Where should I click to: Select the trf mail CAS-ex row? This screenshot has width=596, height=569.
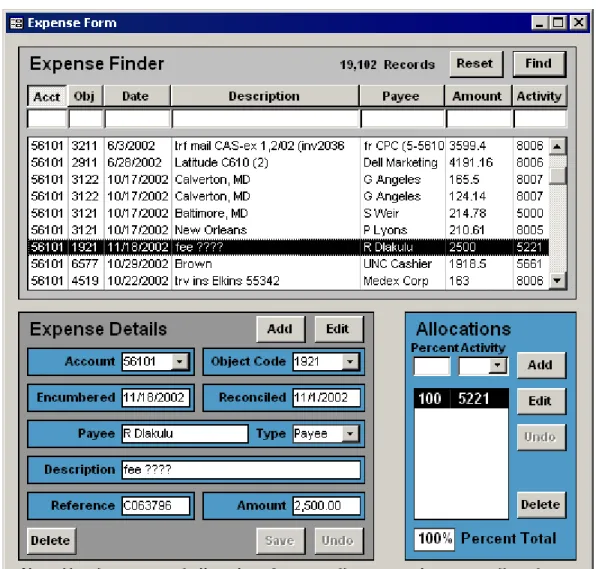pyautogui.click(x=288, y=146)
